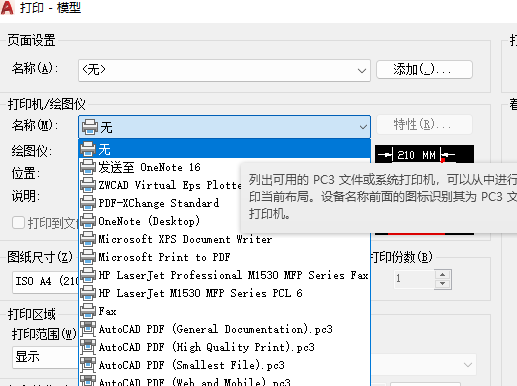Click the 打印份数 number field
The height and width of the screenshot is (386, 517).
[x=414, y=279]
